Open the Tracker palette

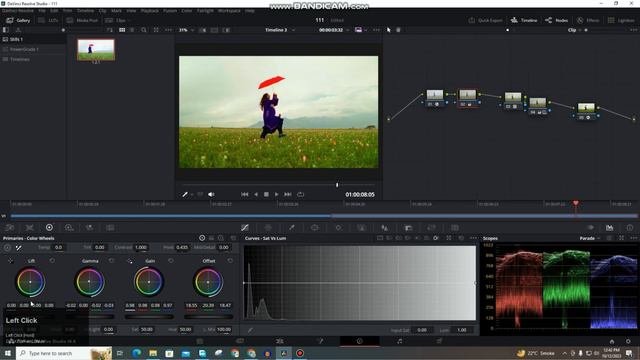point(338,228)
